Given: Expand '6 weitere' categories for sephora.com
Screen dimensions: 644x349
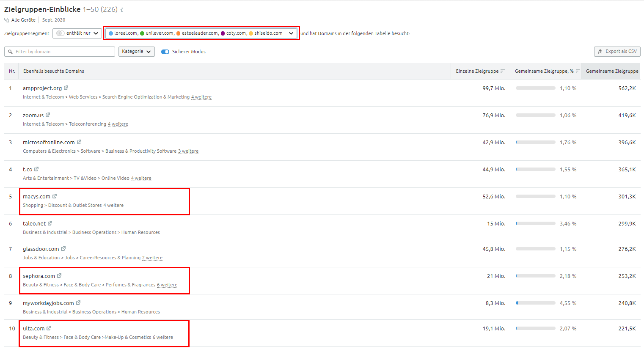Looking at the screenshot, I should click(x=167, y=285).
